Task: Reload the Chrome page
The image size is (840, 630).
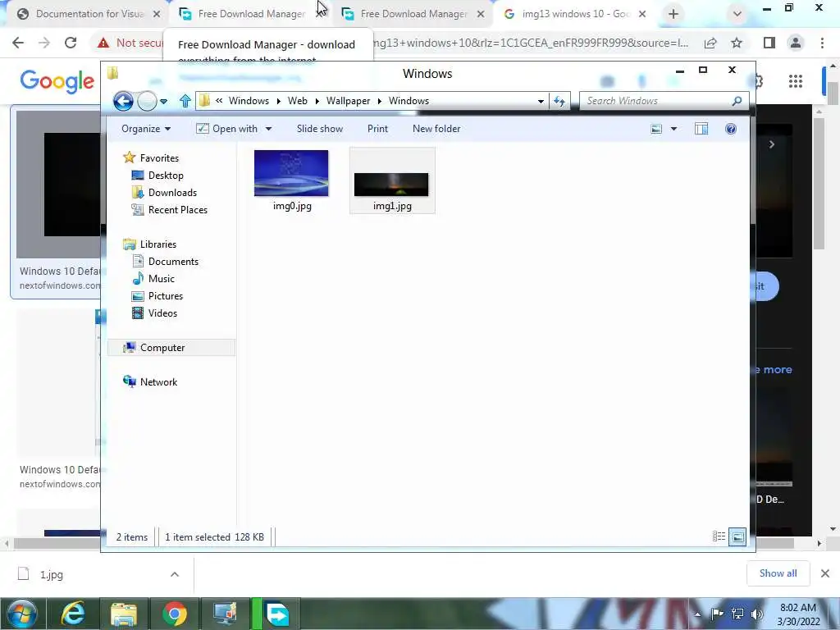Action: coord(71,43)
